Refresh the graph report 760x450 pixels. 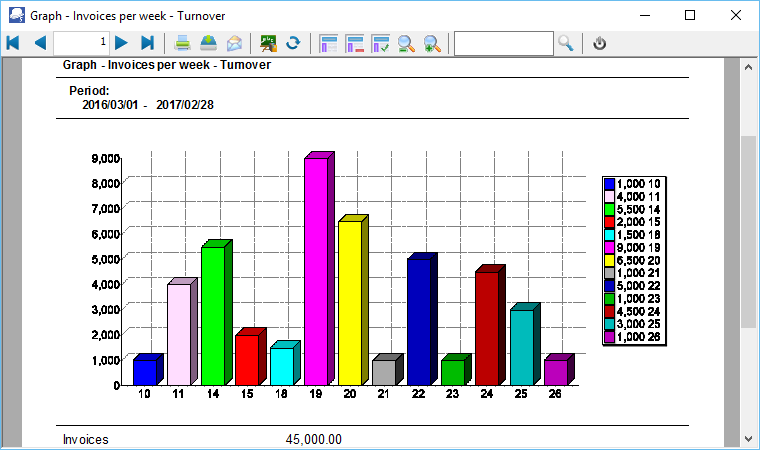294,43
